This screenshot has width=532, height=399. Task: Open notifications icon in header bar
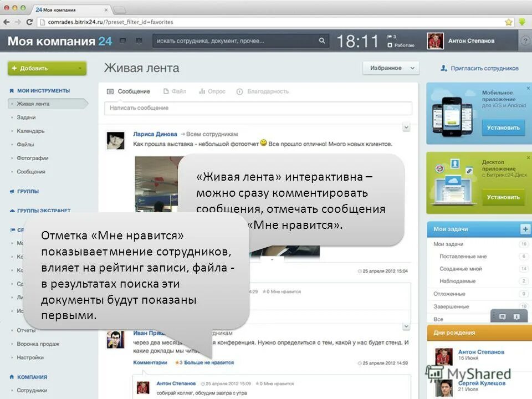tap(139, 40)
